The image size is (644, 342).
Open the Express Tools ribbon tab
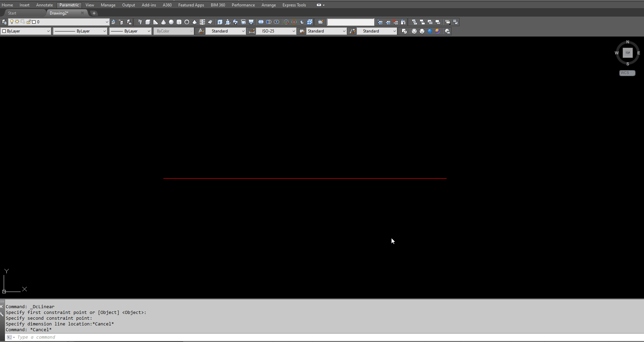tap(294, 5)
